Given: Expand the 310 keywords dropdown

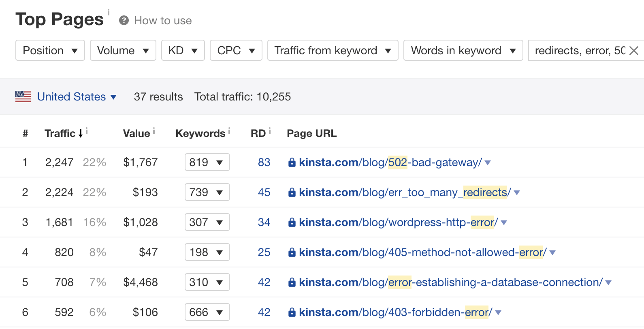Looking at the screenshot, I should pyautogui.click(x=207, y=282).
